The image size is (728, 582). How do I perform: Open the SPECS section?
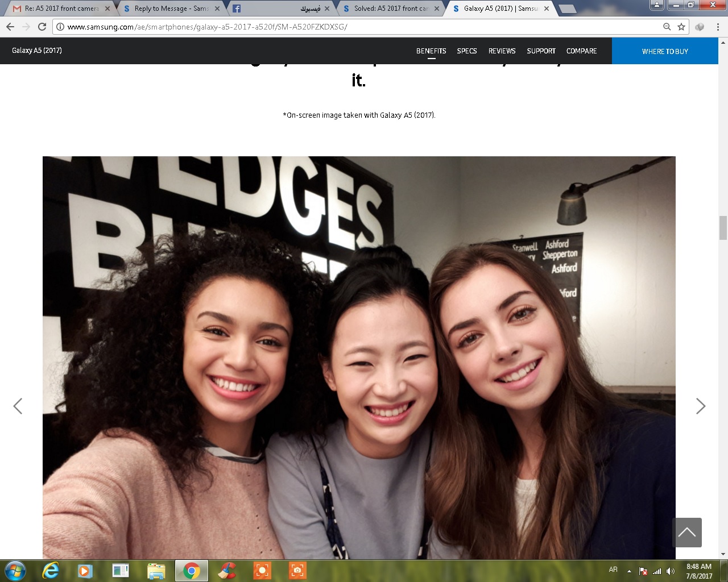point(467,51)
